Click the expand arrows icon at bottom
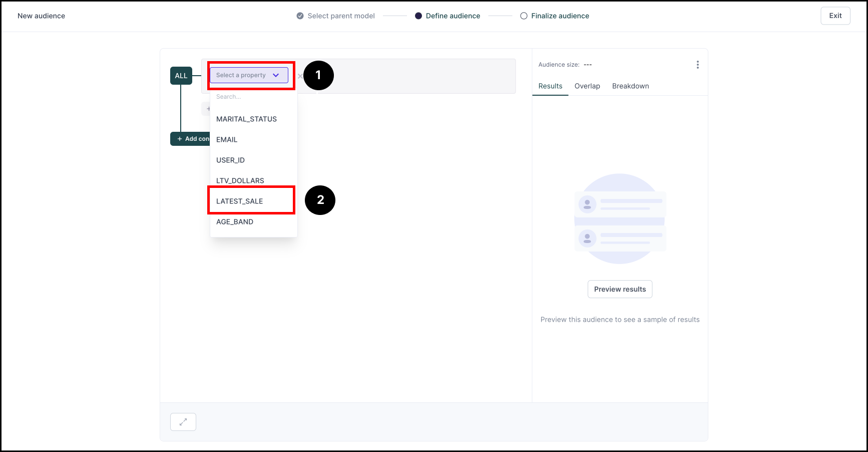Viewport: 868px width, 452px height. coord(183,422)
